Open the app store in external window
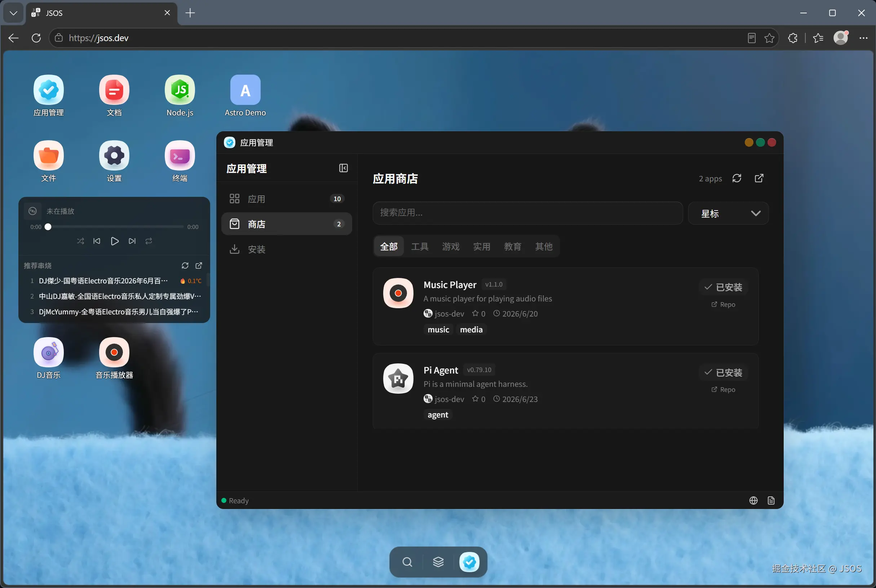 [758, 178]
